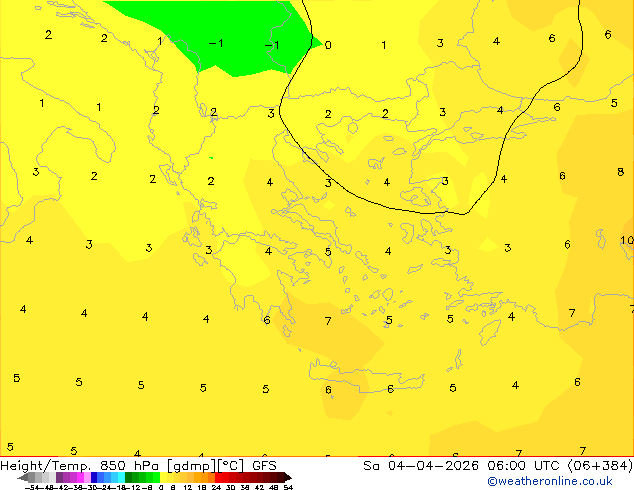Click the "(06+384)" forecast offset label

pos(600,466)
